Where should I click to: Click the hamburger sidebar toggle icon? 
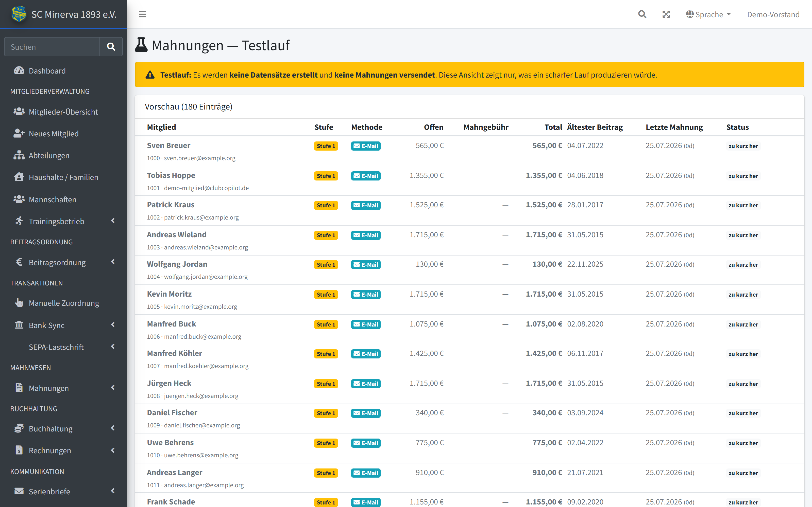[143, 14]
